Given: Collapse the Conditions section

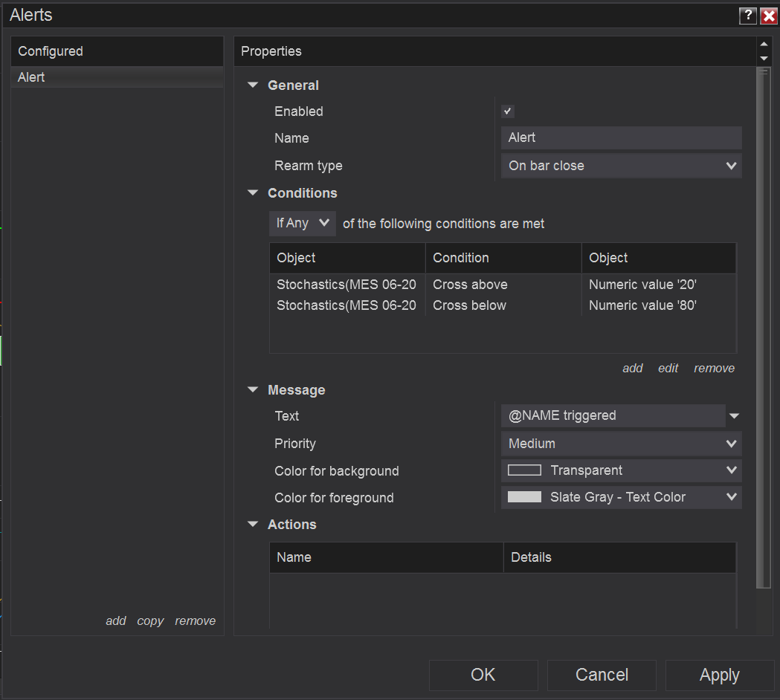Looking at the screenshot, I should click(253, 193).
